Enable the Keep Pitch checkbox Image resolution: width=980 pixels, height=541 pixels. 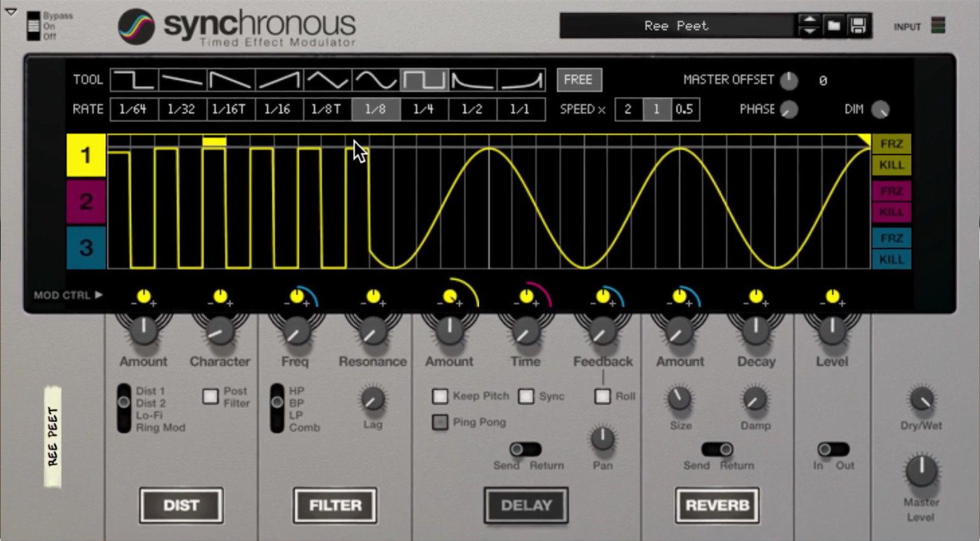[x=440, y=397]
